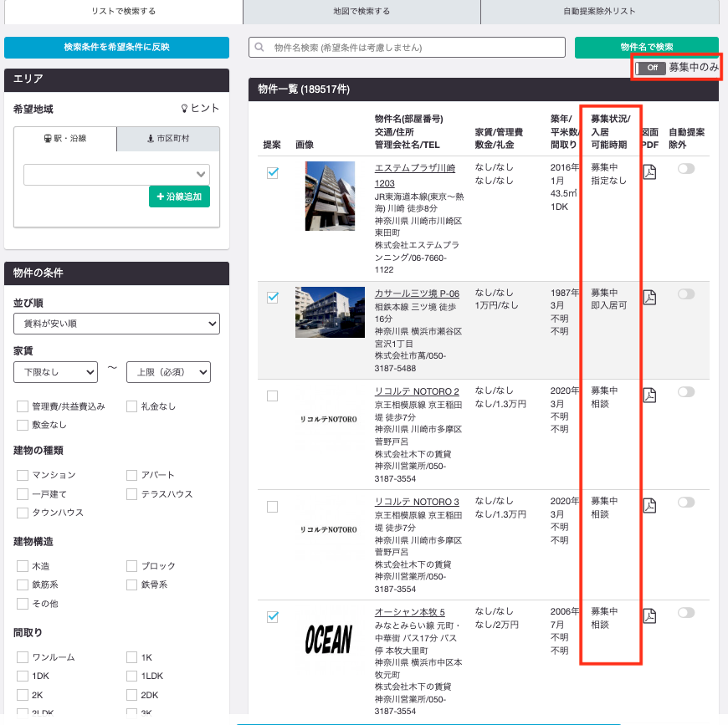This screenshot has width=728, height=725.
Task: Click 検索条件を希望条件に反映 button
Action: 116,48
